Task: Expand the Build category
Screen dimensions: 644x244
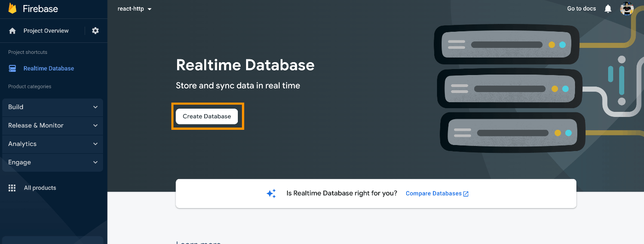Action: 52,107
